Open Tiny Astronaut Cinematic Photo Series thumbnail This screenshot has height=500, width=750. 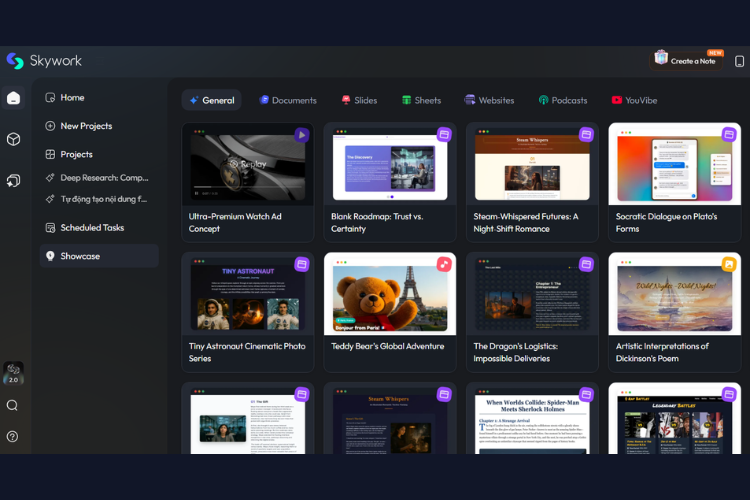(x=248, y=294)
